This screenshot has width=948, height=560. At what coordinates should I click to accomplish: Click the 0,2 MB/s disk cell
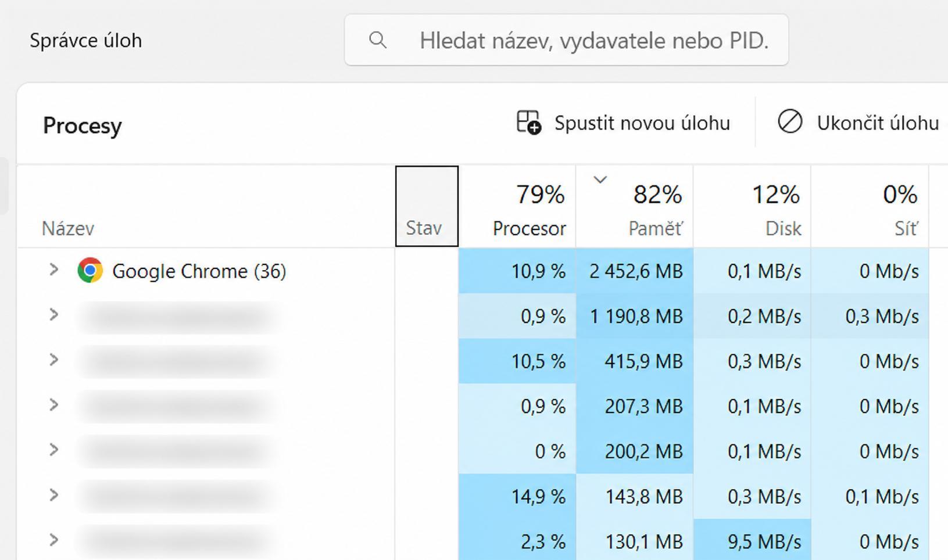(752, 316)
